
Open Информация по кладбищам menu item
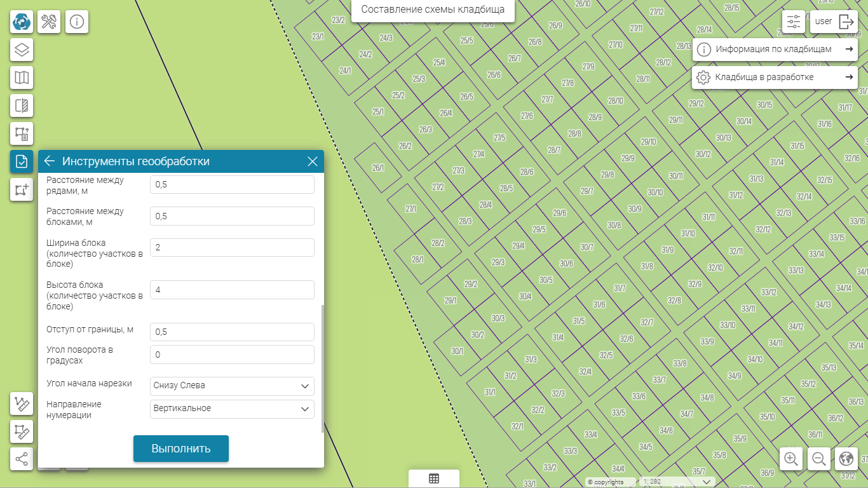(775, 50)
